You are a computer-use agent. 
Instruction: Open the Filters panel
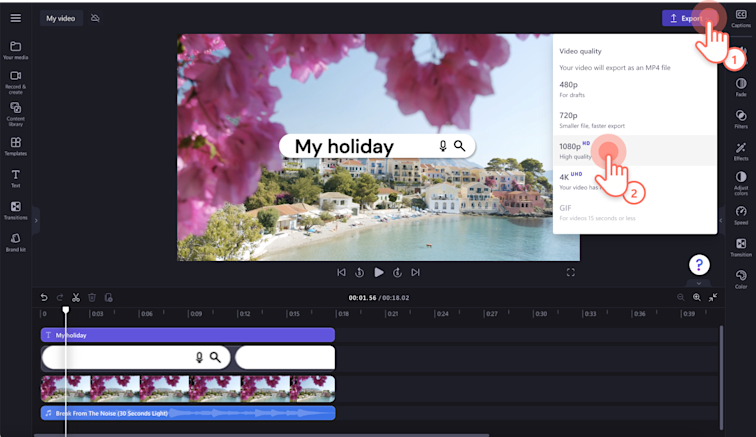coord(741,119)
